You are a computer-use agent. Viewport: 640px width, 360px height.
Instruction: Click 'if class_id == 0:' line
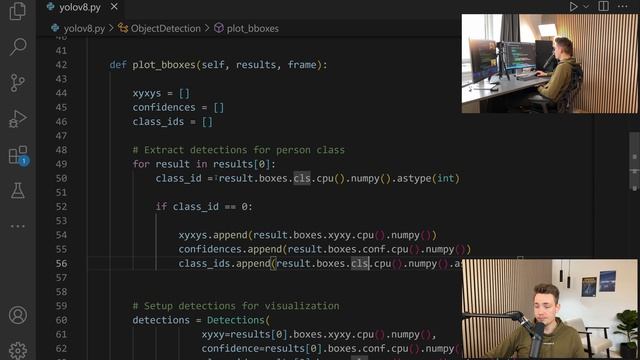(204, 207)
